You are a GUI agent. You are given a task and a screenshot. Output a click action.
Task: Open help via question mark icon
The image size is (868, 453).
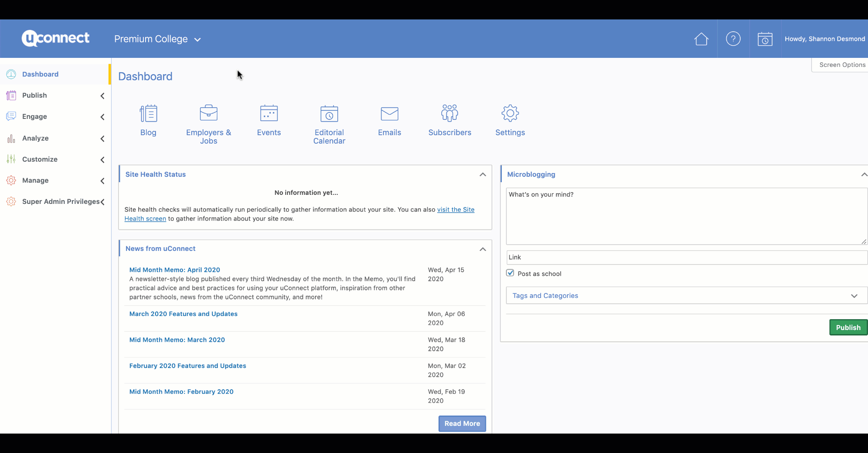[733, 39]
